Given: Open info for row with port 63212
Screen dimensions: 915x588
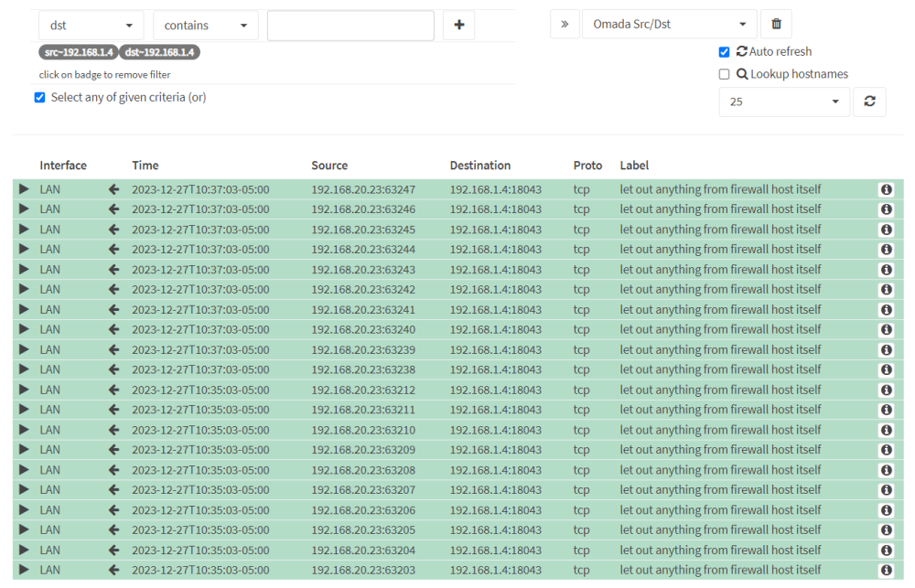Looking at the screenshot, I should click(886, 390).
